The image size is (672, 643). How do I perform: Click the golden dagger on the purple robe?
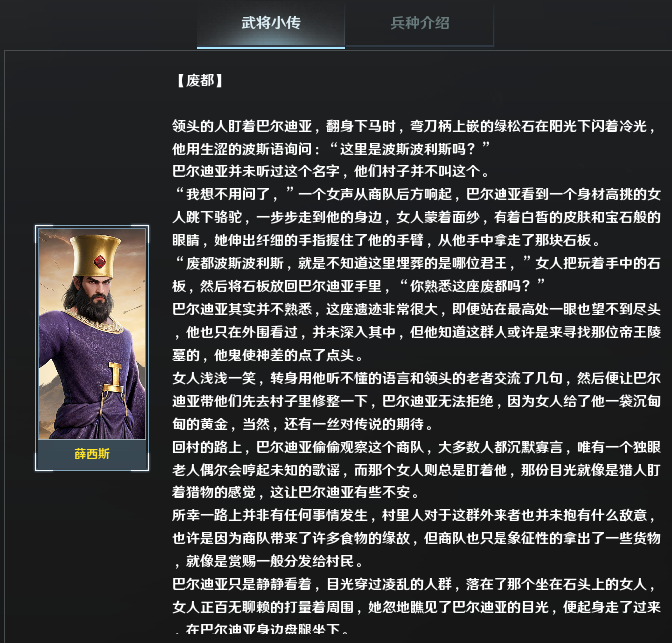tap(114, 377)
